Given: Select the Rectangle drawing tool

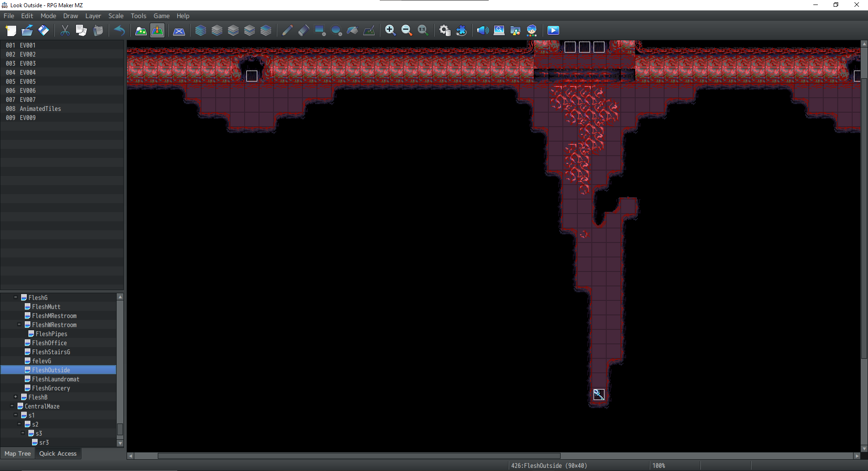Looking at the screenshot, I should (x=320, y=30).
